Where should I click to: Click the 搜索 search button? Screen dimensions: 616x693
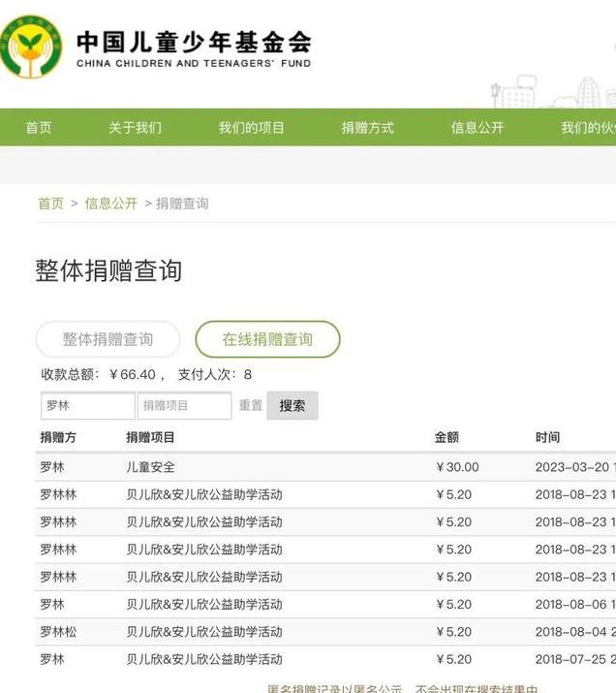[x=293, y=405]
